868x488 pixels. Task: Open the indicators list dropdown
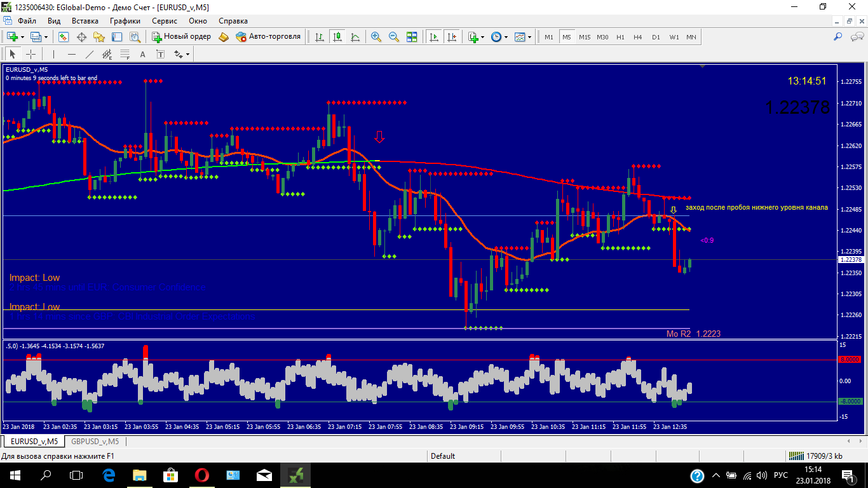[x=482, y=37]
